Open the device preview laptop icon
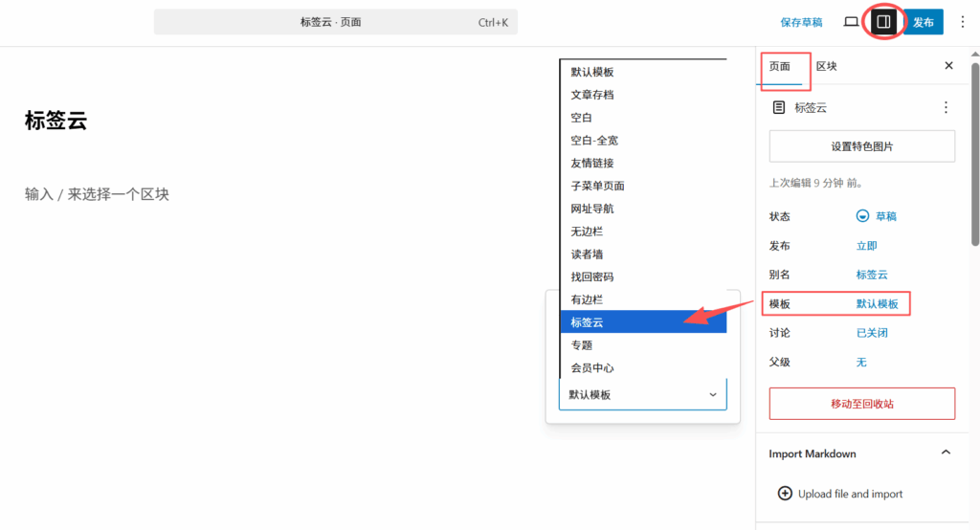 point(851,21)
